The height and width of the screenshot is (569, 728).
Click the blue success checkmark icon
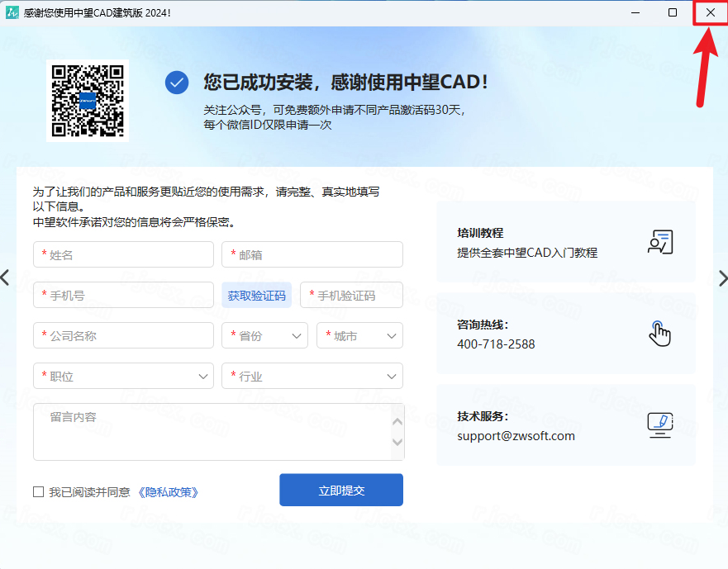click(x=176, y=83)
